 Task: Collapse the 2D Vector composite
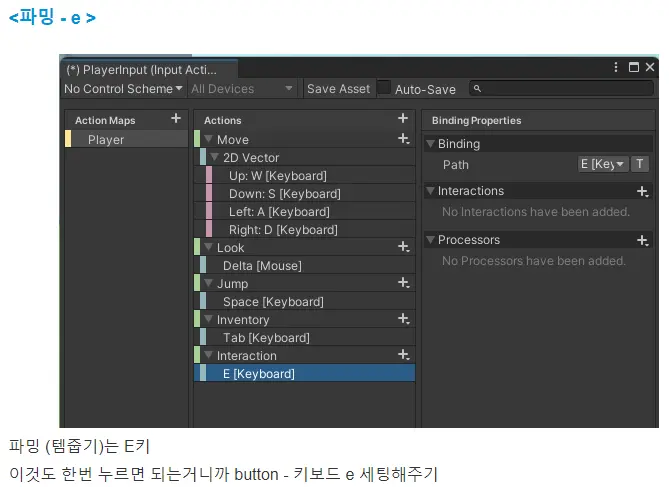(x=215, y=157)
